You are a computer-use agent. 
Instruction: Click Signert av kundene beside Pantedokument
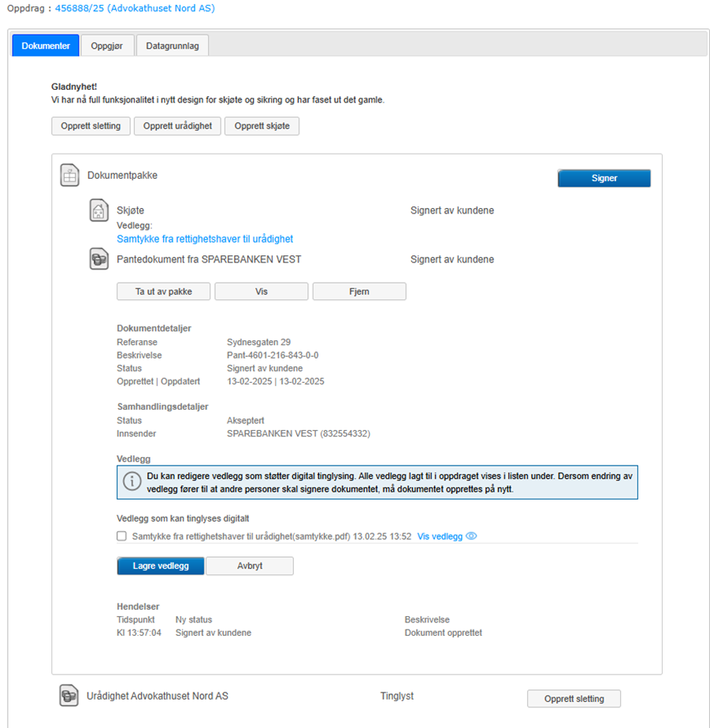click(452, 259)
